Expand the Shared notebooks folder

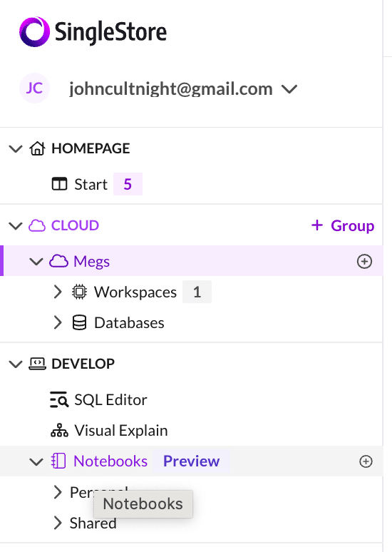coord(58,523)
